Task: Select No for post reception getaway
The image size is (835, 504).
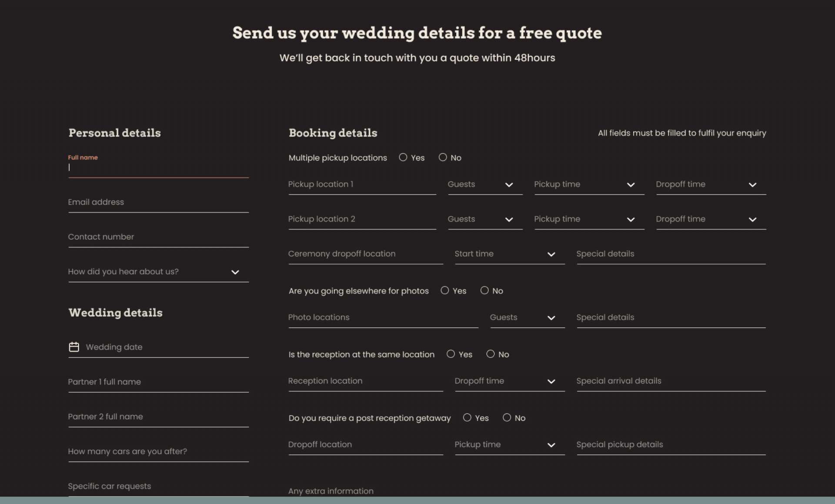Action: pos(507,417)
